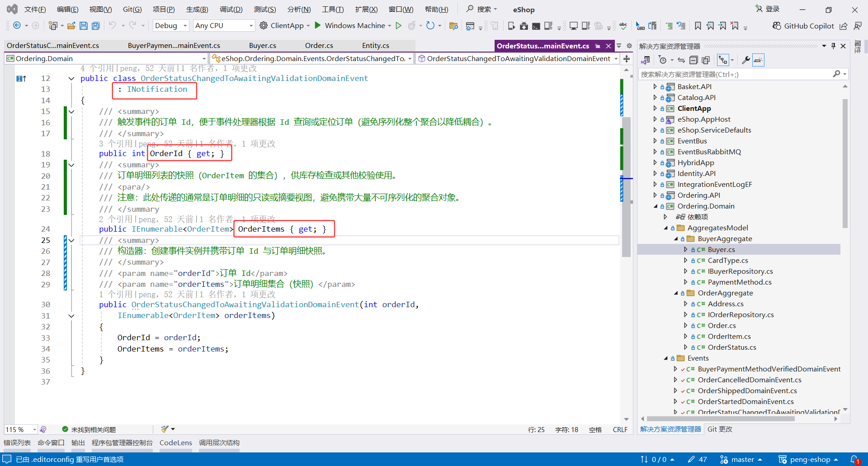Sync with active document arrows icon
Viewport: 868px width, 466px height.
(x=681, y=60)
